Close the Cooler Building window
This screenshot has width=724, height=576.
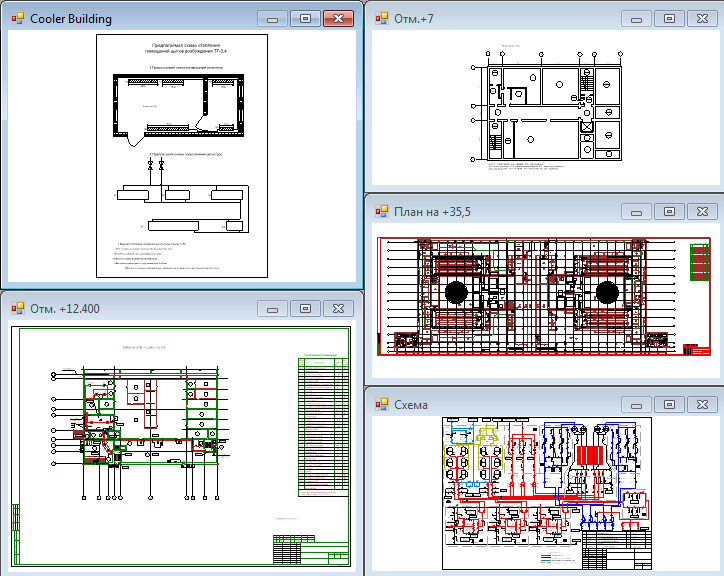click(339, 19)
